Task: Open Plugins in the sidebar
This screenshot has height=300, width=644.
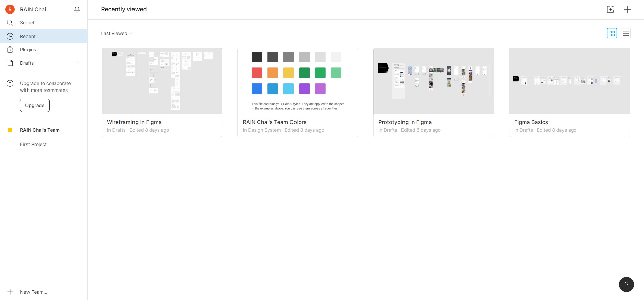Action: [x=44, y=50]
